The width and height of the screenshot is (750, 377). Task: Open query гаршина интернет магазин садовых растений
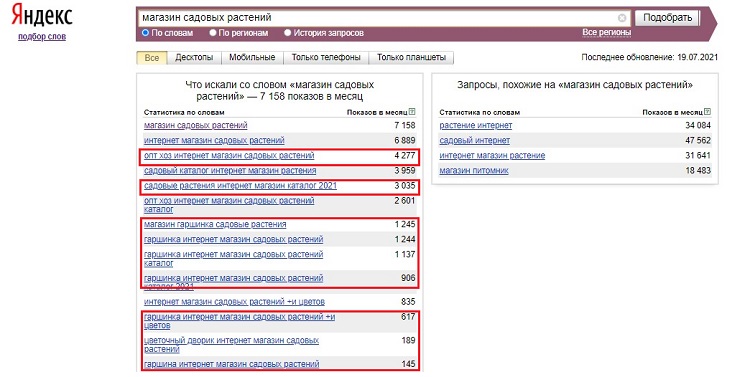tap(232, 364)
